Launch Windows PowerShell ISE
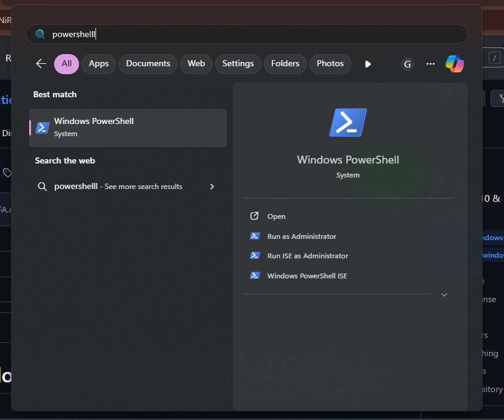504x420 pixels. tap(307, 276)
